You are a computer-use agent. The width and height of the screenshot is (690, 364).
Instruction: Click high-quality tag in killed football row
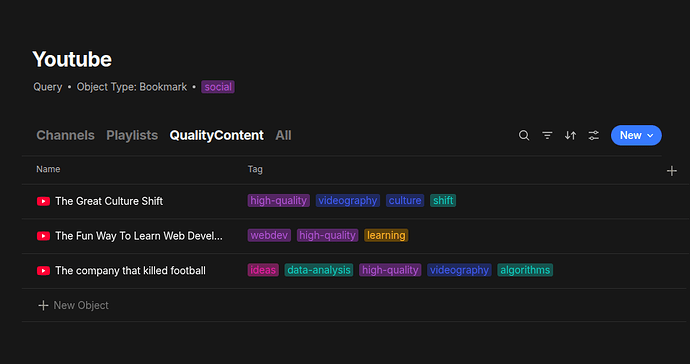tap(390, 270)
